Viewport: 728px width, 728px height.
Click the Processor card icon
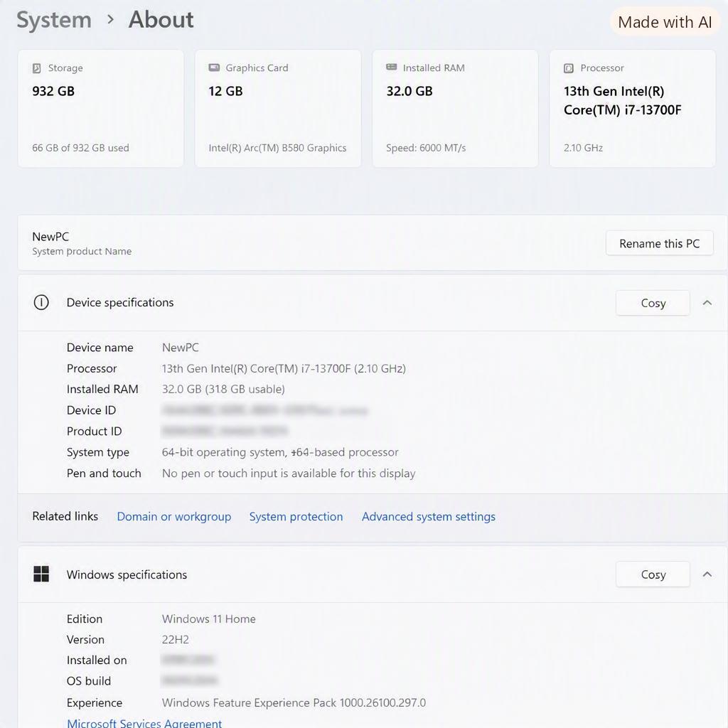pyautogui.click(x=569, y=68)
